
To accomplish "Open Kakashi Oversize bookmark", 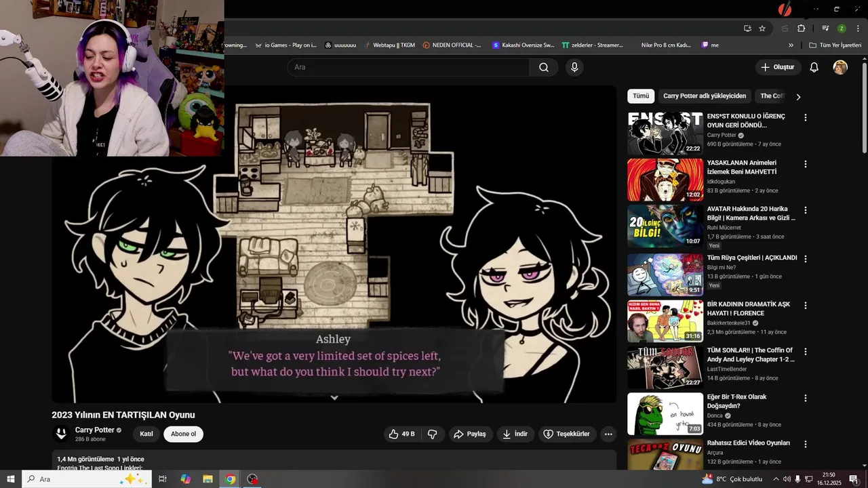I will tap(523, 45).
